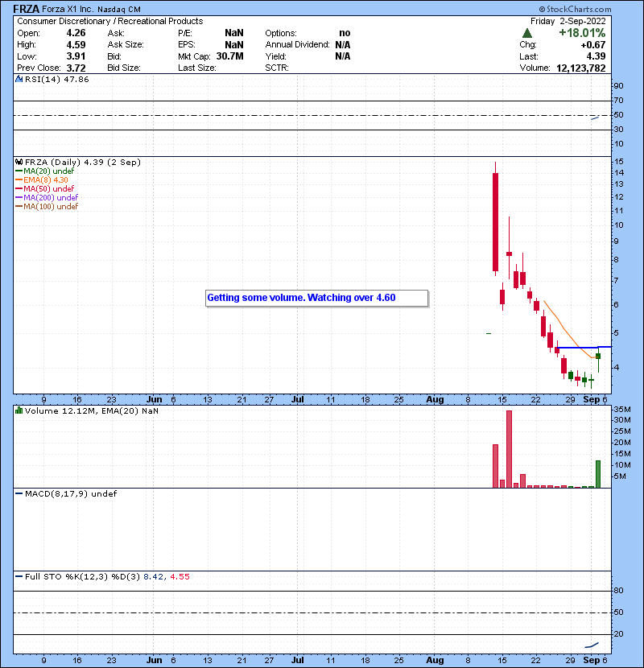The height and width of the screenshot is (668, 644).
Task: Click the Consumer Discretionary / Recreational Products sector text
Action: tap(110, 21)
